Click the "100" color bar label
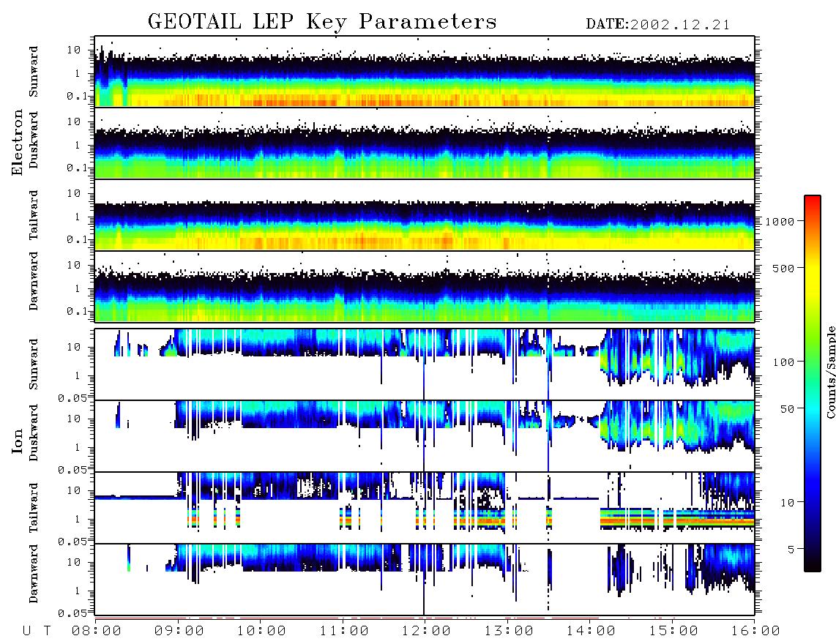The width and height of the screenshot is (836, 644). [x=784, y=362]
